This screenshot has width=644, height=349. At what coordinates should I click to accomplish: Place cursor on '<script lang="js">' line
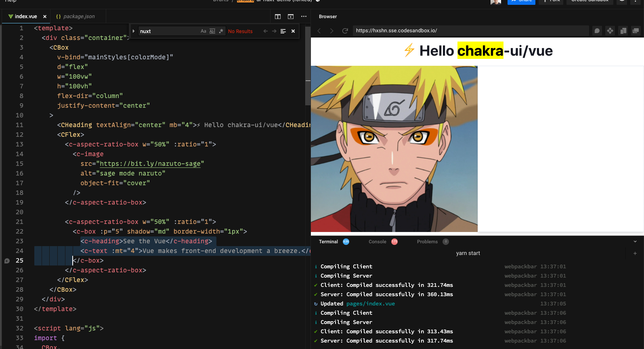(69, 328)
